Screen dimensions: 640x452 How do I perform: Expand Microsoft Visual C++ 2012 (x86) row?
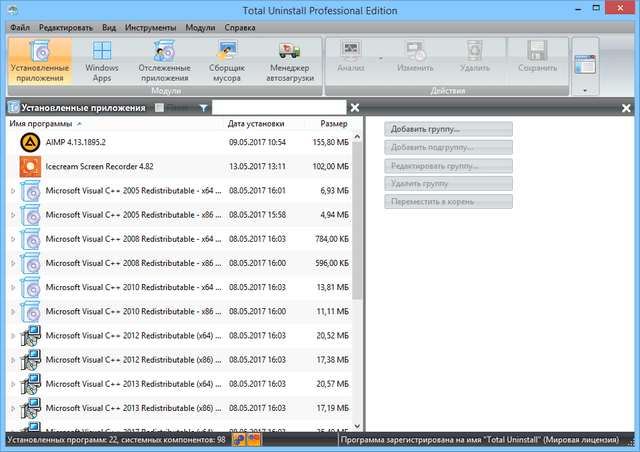[x=13, y=360]
